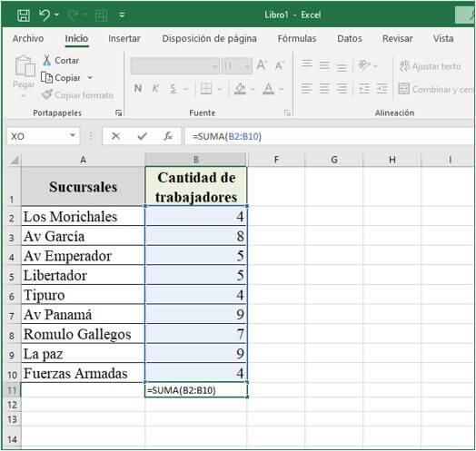476x451 pixels.
Task: Click the Orientation text angle icon
Action: [364, 65]
